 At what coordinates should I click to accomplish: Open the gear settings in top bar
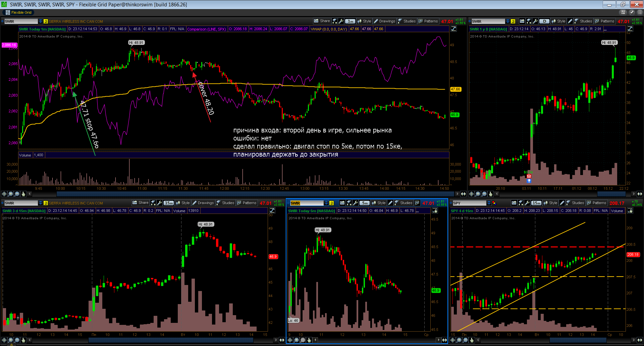640,12
